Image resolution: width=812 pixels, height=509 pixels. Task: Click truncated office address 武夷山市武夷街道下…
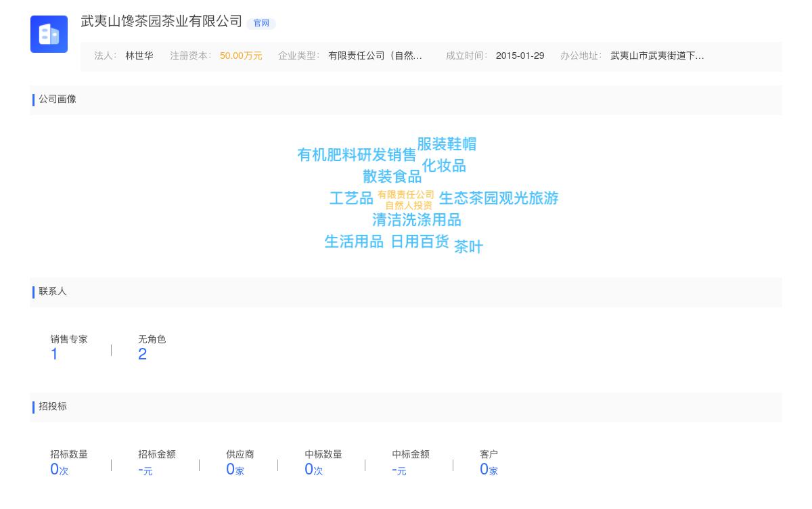pos(657,56)
